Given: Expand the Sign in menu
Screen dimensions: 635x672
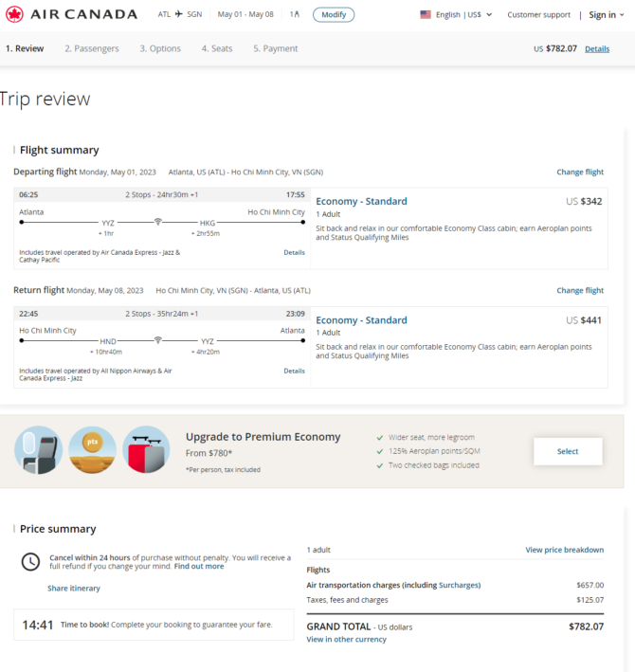Looking at the screenshot, I should 607,14.
